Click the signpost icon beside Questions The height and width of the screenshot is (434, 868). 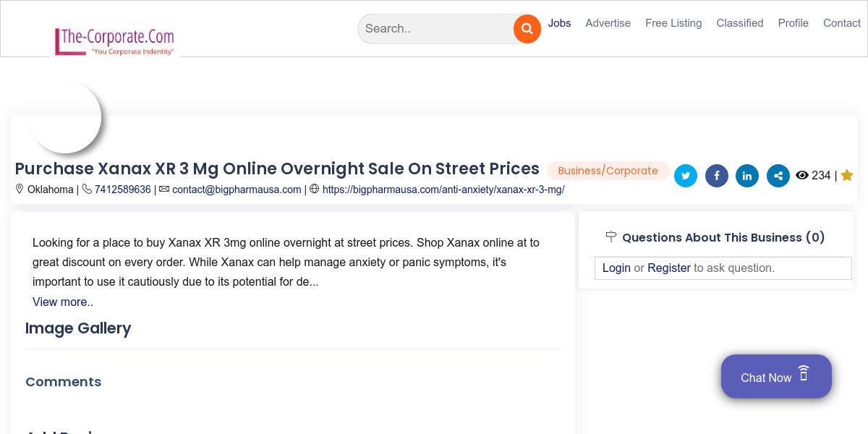tap(610, 237)
